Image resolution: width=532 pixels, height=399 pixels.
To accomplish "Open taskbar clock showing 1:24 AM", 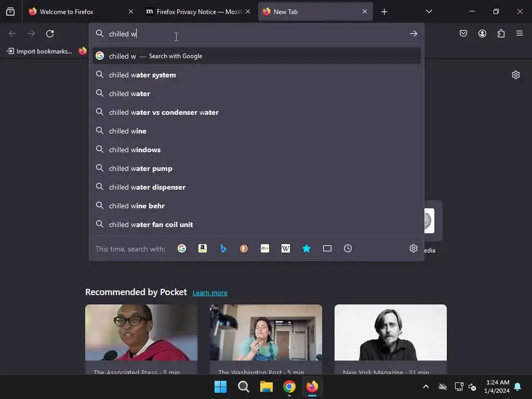I will click(x=497, y=387).
